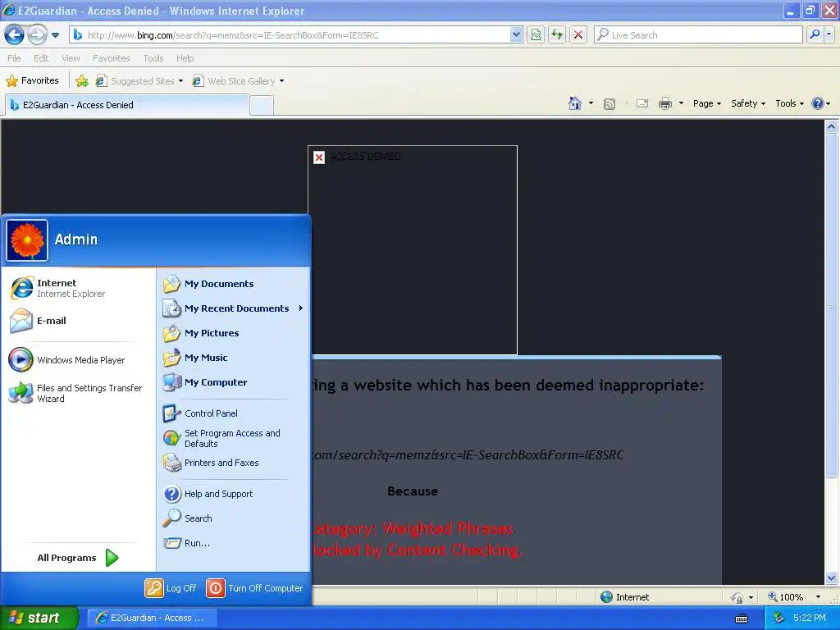Viewport: 840px width, 630px height.
Task: Open Help and Support
Action: coord(234,494)
